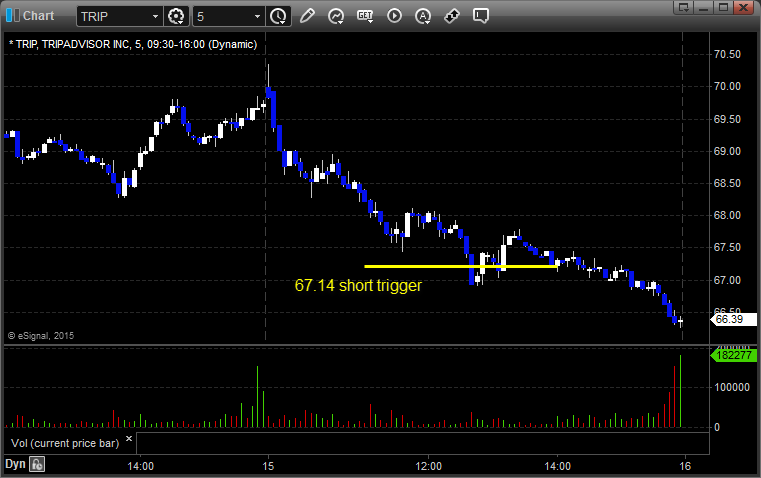
Task: Close the Chart window
Action: tap(744, 7)
